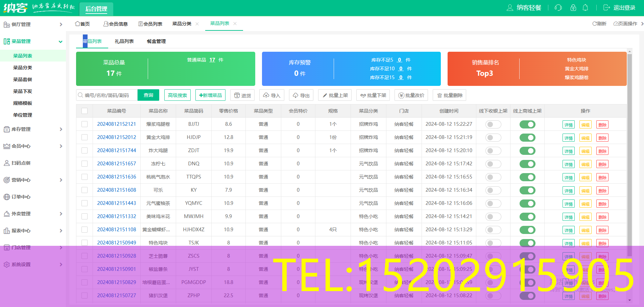Open product link 20240812151744

coord(117,150)
